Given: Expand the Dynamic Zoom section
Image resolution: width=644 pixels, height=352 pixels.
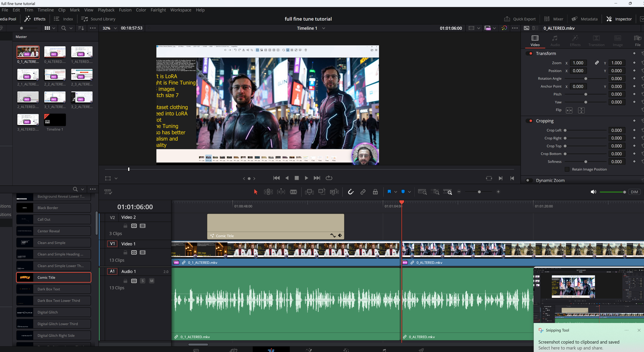Looking at the screenshot, I should [550, 181].
